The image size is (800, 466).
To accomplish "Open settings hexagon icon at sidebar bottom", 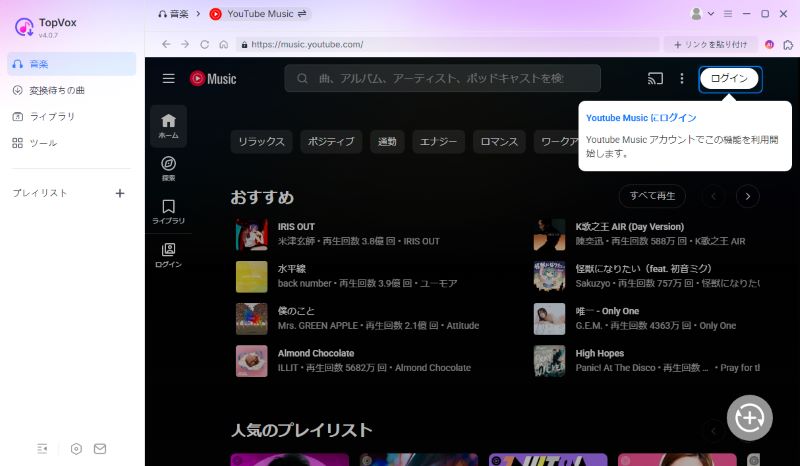I will 76,449.
